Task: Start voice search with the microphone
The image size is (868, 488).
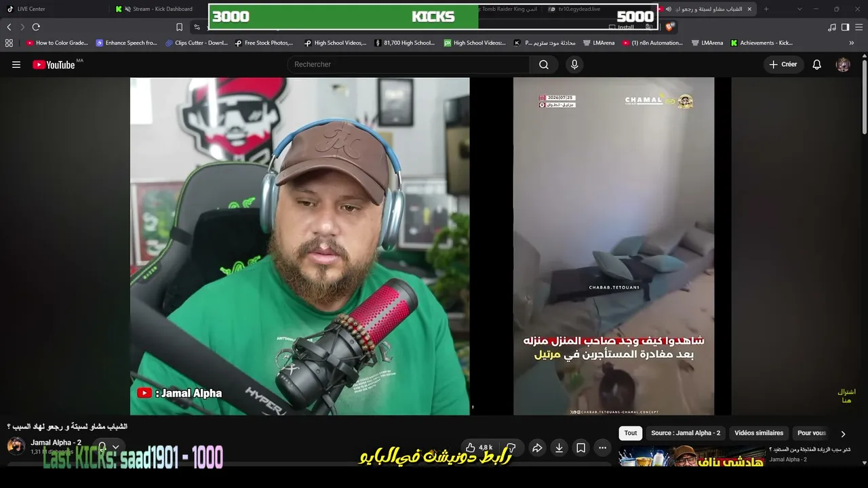Action: click(574, 64)
